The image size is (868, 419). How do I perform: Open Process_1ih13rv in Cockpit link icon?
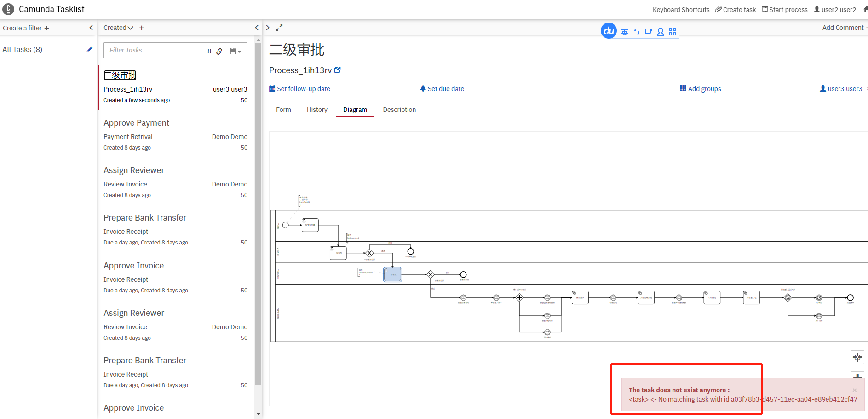click(338, 70)
